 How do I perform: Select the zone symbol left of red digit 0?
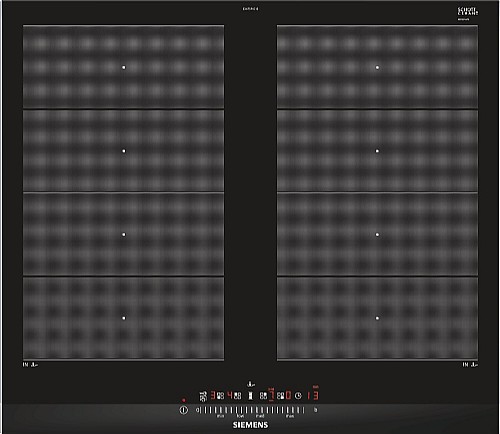point(280,396)
